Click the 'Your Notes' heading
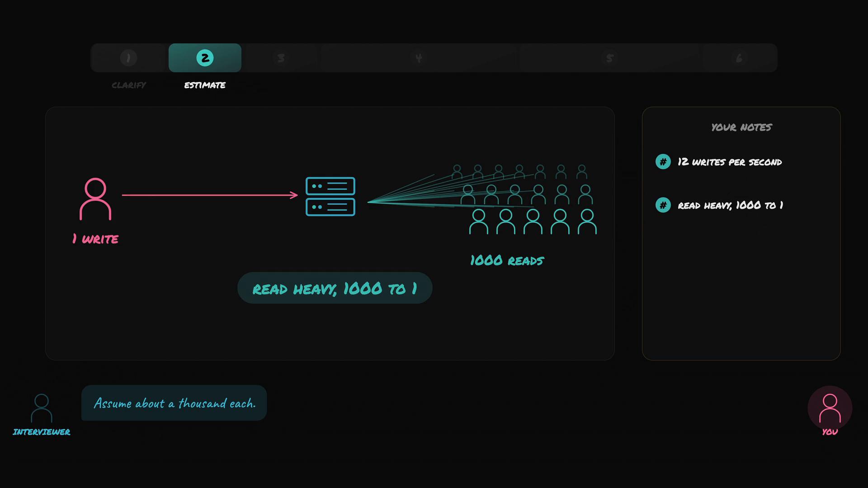 tap(741, 127)
